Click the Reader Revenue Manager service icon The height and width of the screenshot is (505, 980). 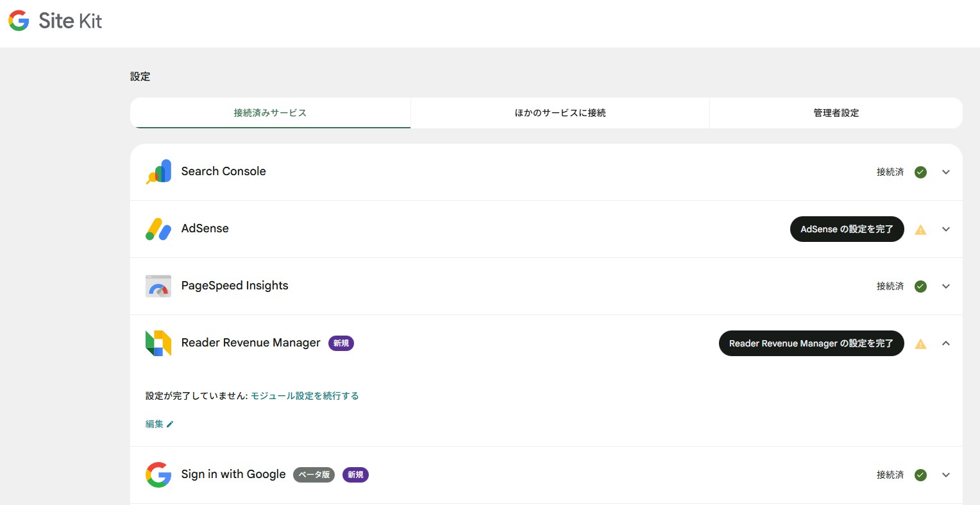[x=158, y=343]
